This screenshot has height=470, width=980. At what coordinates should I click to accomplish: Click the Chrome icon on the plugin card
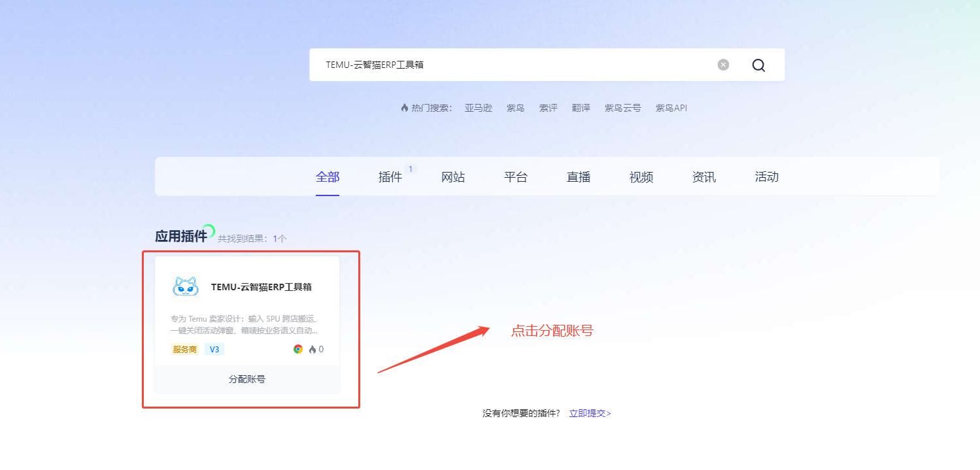tap(298, 349)
